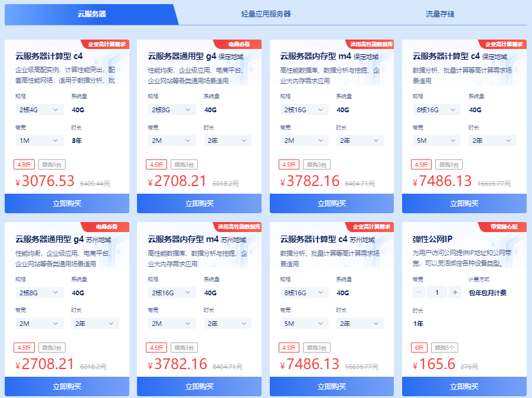Open the 轻量应用服务器 tab

click(x=266, y=14)
